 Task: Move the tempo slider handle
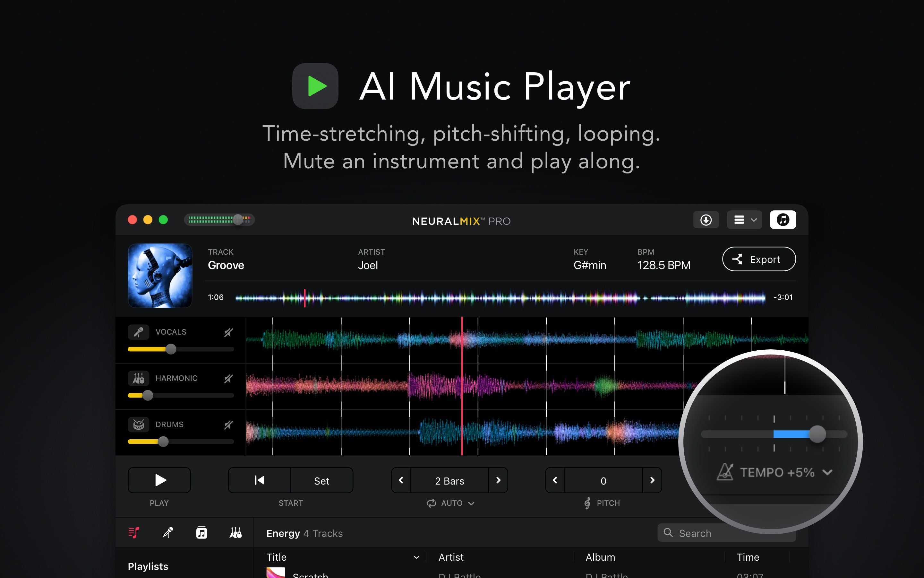coord(817,434)
